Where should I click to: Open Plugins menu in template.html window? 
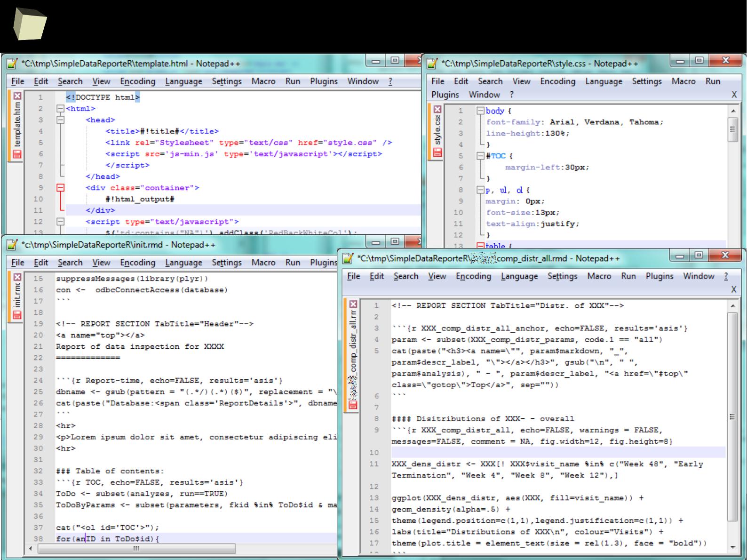point(324,81)
